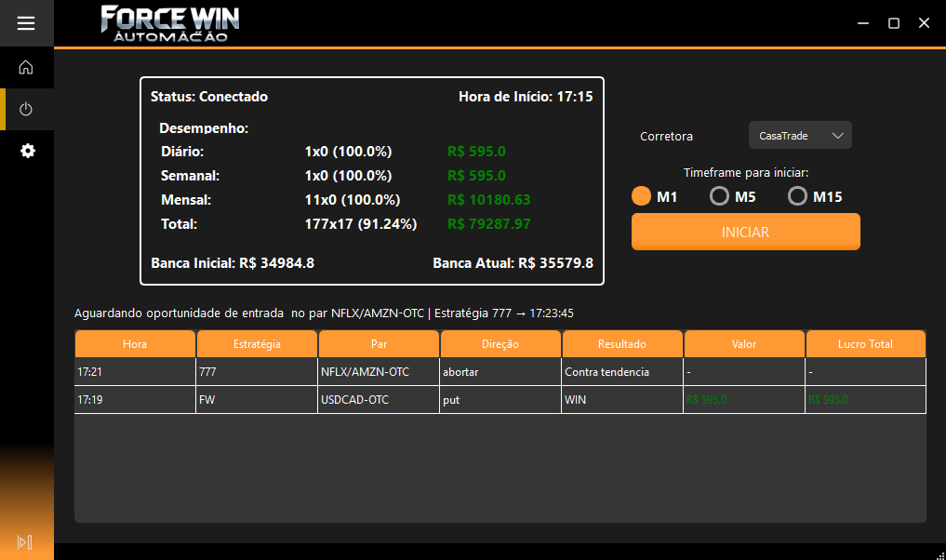The height and width of the screenshot is (560, 946).
Task: Choose the M5 timeframe option
Action: 719,196
